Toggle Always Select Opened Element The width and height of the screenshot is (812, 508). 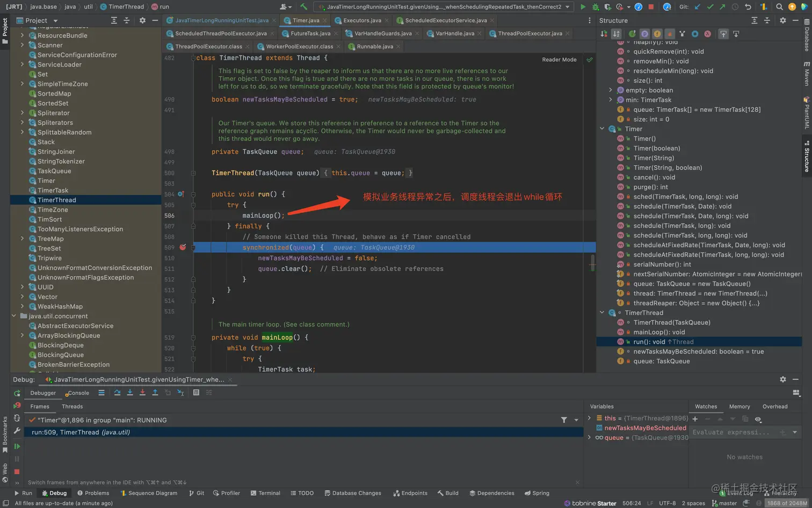(723, 34)
